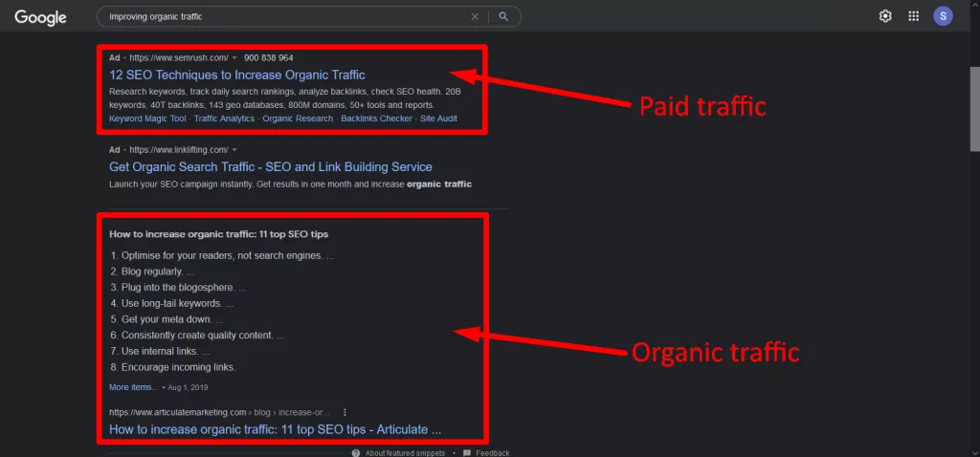Clear the search box with the X
This screenshot has height=457, width=980.
click(475, 17)
